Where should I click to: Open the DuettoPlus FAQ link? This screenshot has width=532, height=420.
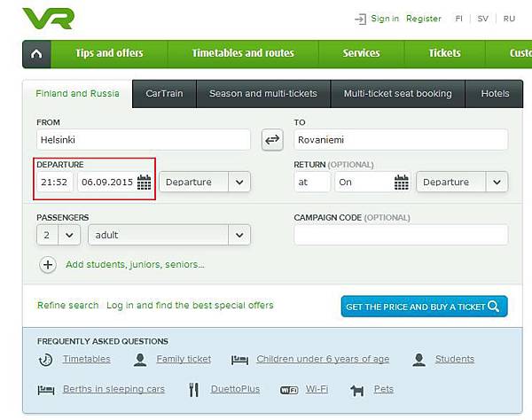coord(236,389)
